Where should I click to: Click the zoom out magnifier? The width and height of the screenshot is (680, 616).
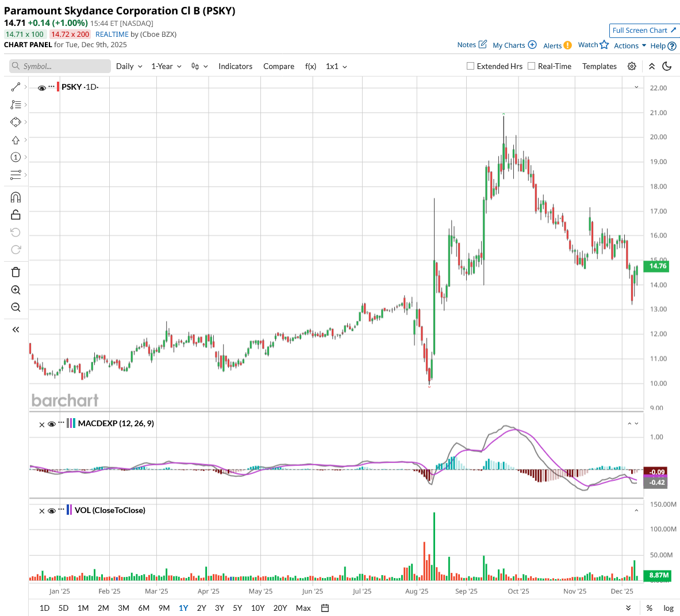tap(16, 308)
